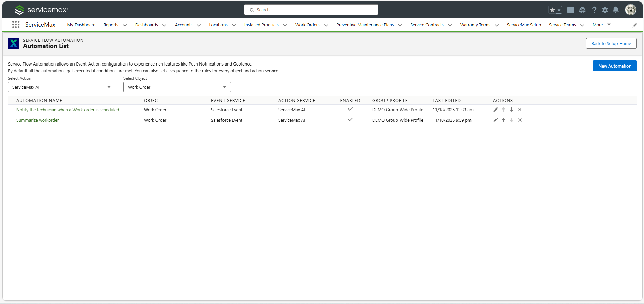Click the Automation Name column header
644x304 pixels.
pos(39,100)
